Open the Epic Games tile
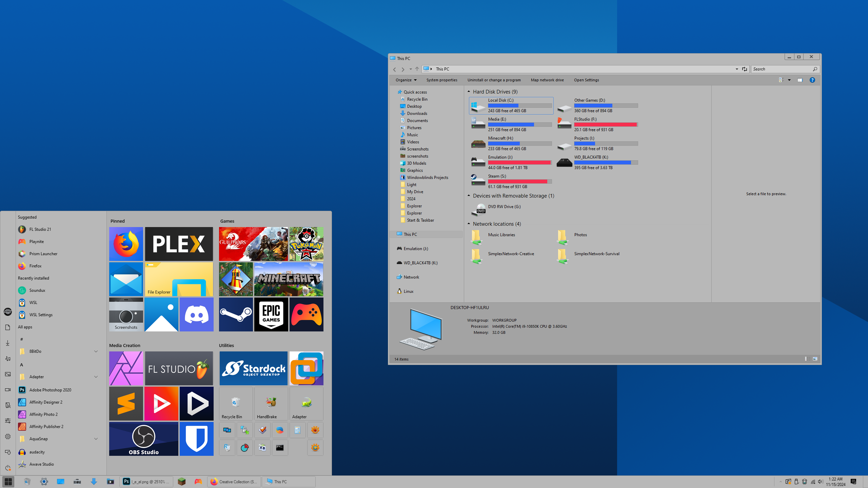 point(271,314)
